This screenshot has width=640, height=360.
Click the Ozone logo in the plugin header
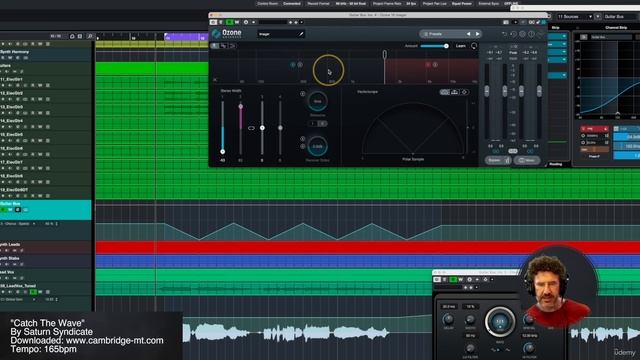227,33
